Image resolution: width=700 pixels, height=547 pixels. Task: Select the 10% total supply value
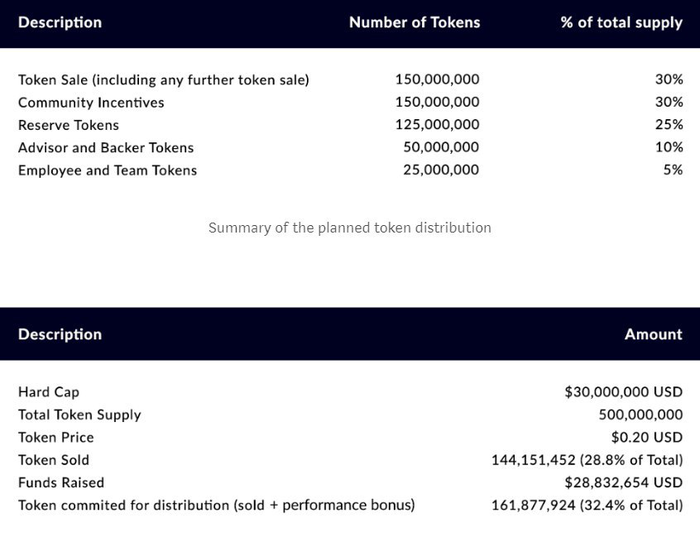[669, 148]
